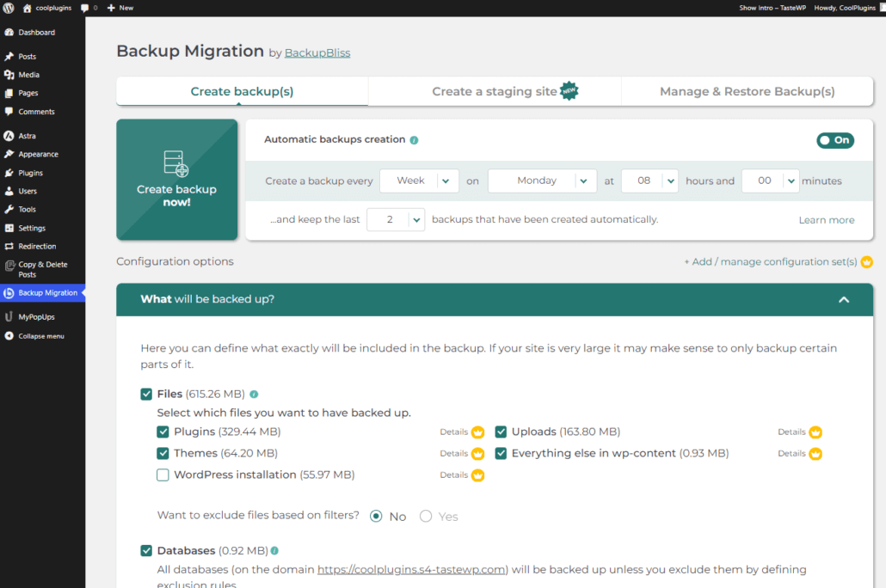
Task: Uncheck Everything else in wp-content checkbox
Action: (x=501, y=454)
